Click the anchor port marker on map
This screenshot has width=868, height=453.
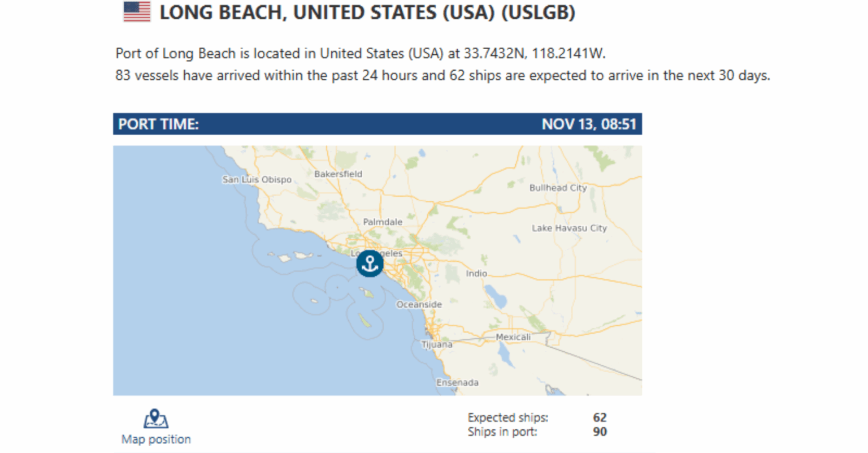(x=370, y=264)
